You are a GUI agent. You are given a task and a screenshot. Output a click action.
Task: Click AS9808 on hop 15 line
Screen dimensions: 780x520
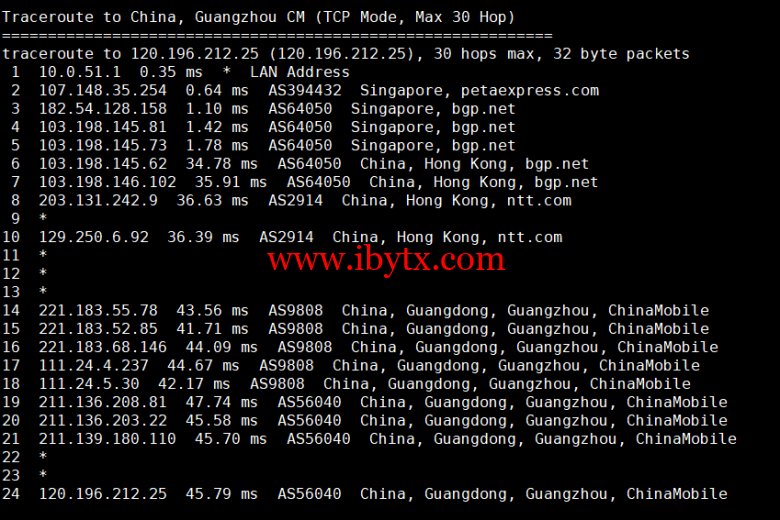(x=295, y=329)
